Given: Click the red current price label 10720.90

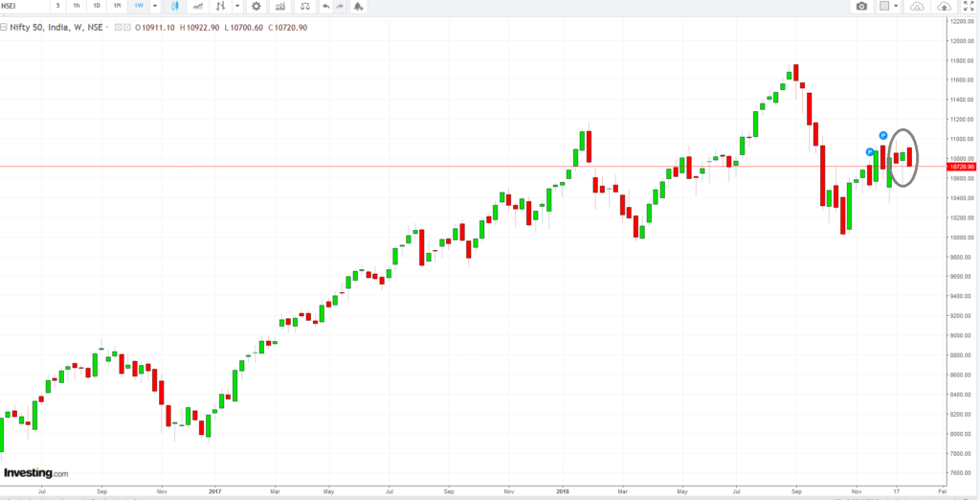Looking at the screenshot, I should coord(963,167).
